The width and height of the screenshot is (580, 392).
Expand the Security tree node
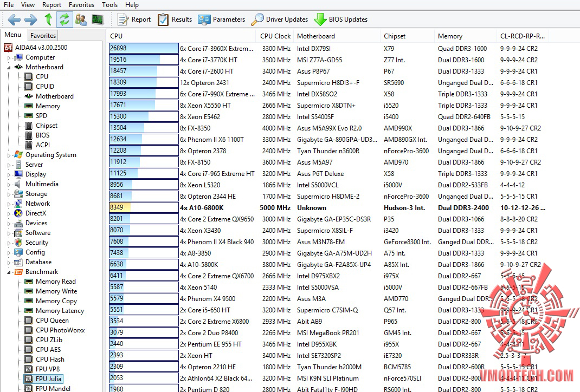click(9, 243)
